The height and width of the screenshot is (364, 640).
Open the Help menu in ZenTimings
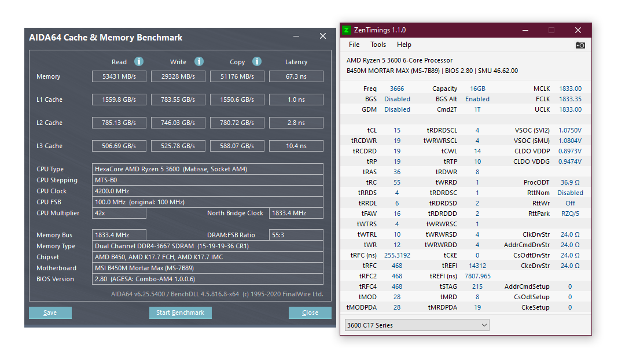[x=404, y=45]
